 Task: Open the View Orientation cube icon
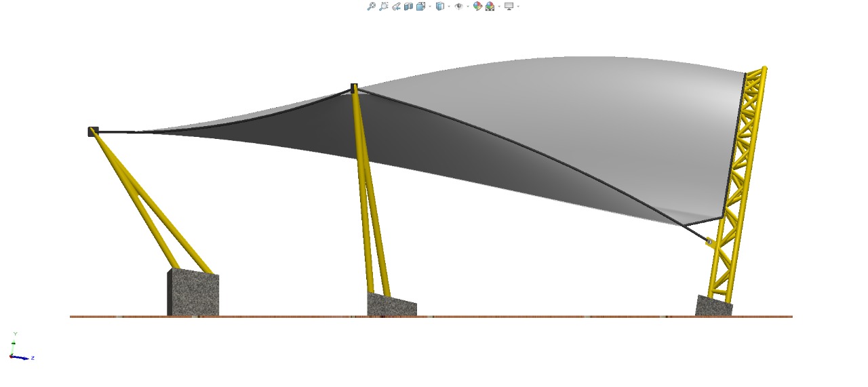420,6
